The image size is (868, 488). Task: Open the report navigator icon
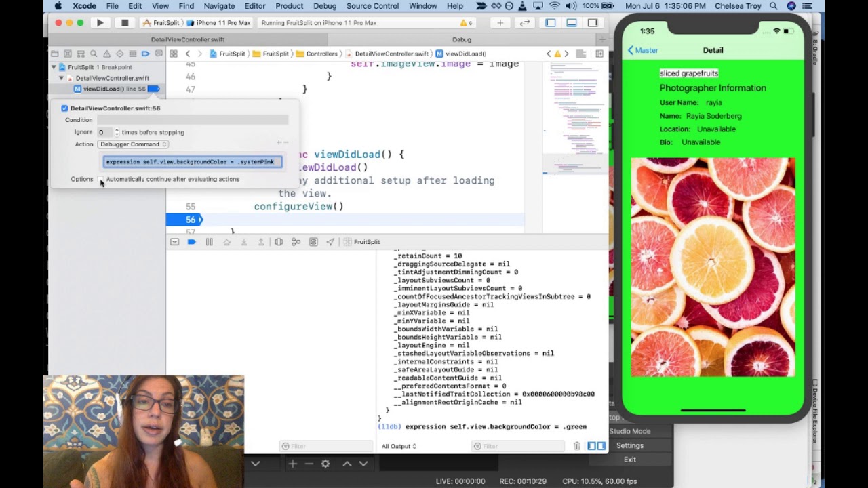coord(158,54)
